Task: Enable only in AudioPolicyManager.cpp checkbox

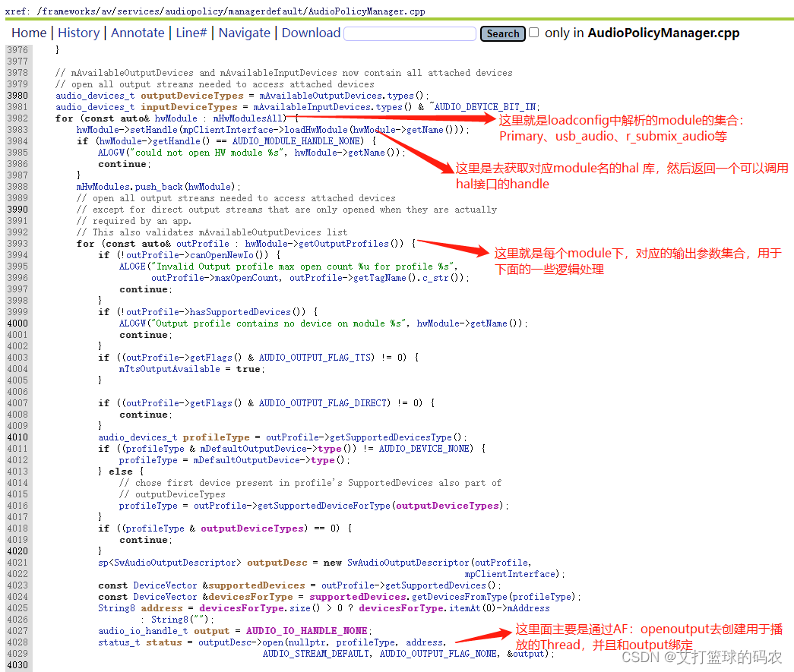Action: pos(533,33)
